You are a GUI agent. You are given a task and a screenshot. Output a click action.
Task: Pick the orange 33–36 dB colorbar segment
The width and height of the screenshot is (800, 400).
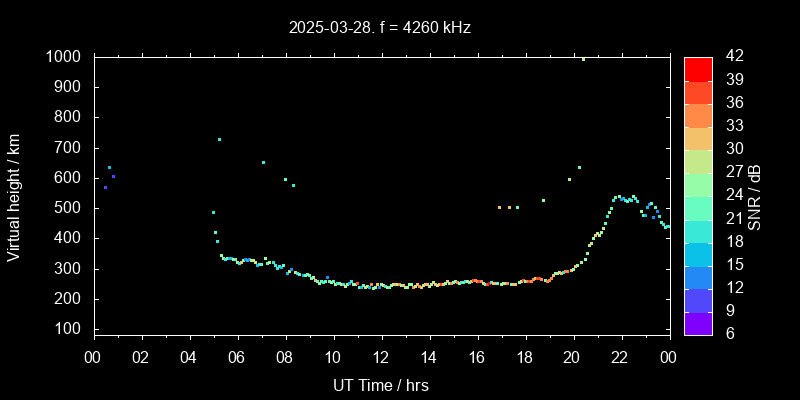[x=698, y=114]
